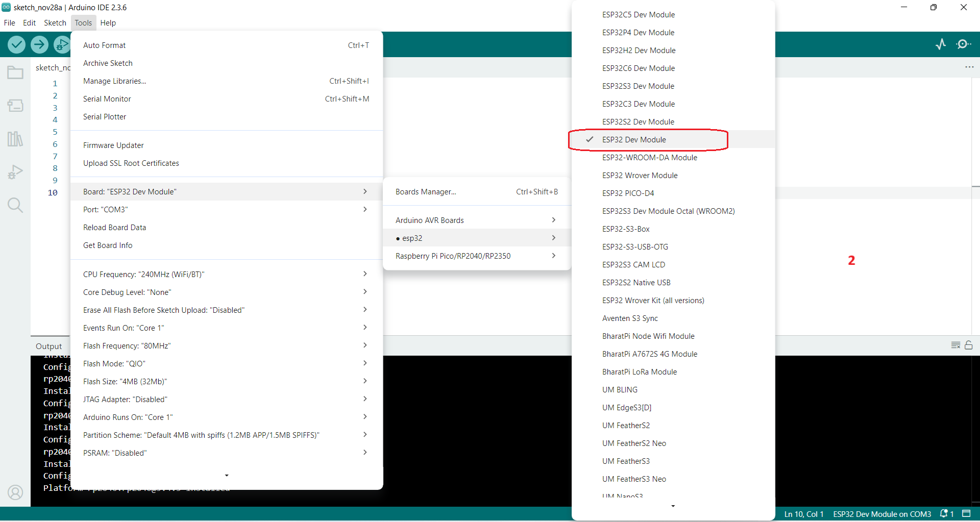
Task: Open the Help menu
Action: click(108, 22)
